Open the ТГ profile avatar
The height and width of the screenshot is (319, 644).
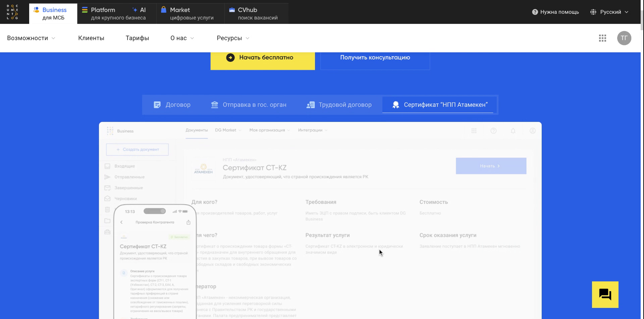624,38
